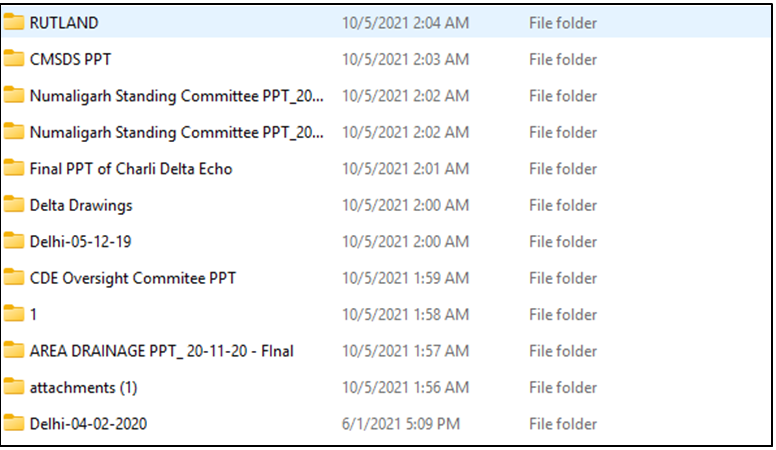776x450 pixels.
Task: Click the CDE Oversight Commitee PPT name
Action: click(x=133, y=278)
